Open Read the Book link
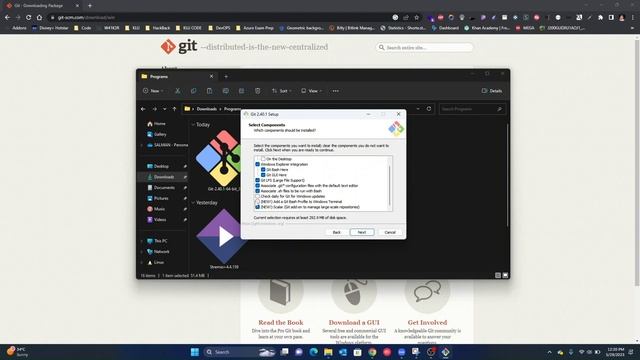The width and height of the screenshot is (640, 360). tap(281, 322)
